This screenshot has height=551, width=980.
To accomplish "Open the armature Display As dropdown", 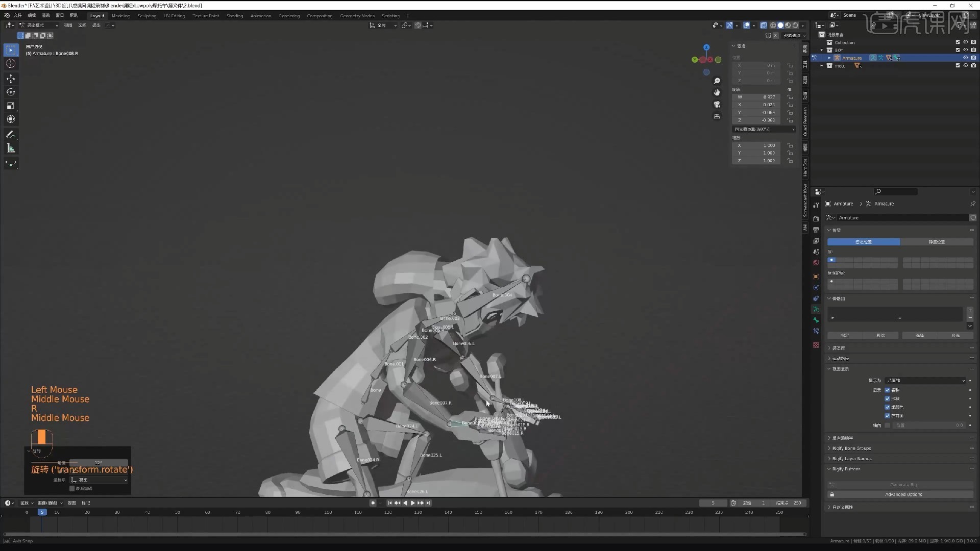I will [x=925, y=381].
